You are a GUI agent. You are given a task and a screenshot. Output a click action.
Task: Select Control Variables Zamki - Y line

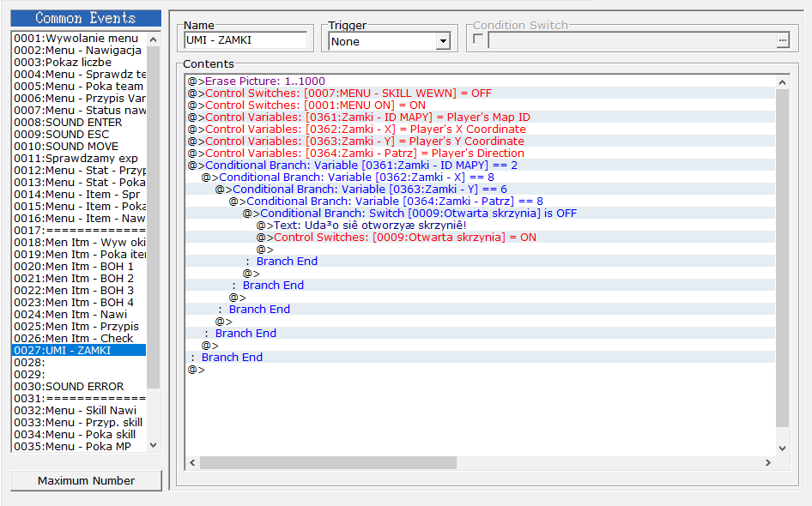point(480,142)
